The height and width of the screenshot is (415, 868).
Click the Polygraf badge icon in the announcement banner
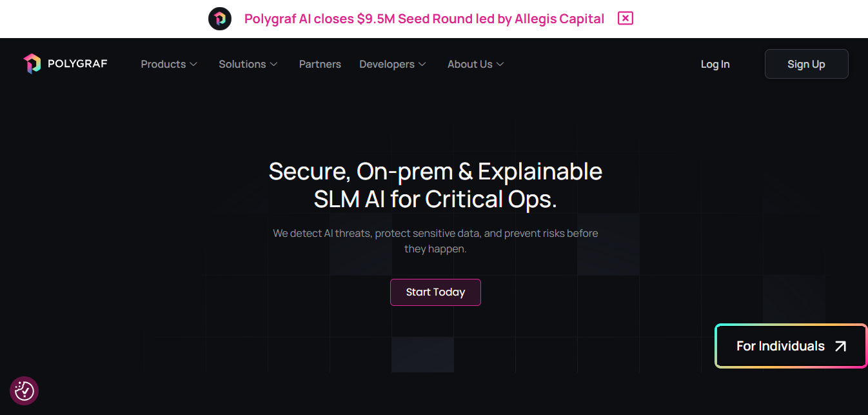pyautogui.click(x=220, y=19)
